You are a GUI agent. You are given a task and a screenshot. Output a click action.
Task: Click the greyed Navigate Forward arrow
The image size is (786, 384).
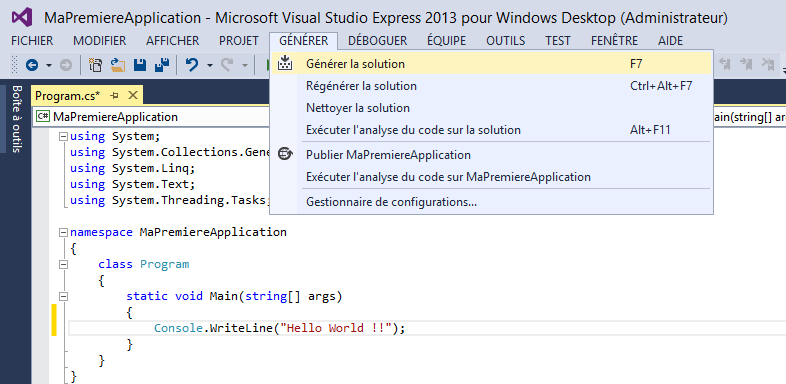[x=66, y=65]
